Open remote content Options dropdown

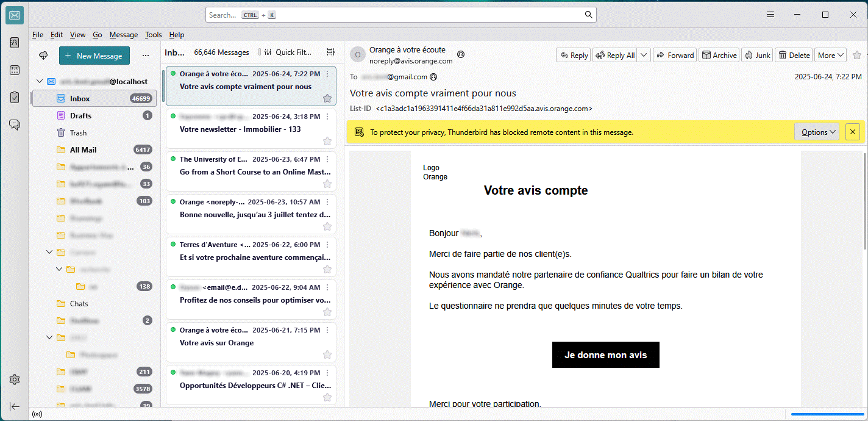pyautogui.click(x=817, y=132)
